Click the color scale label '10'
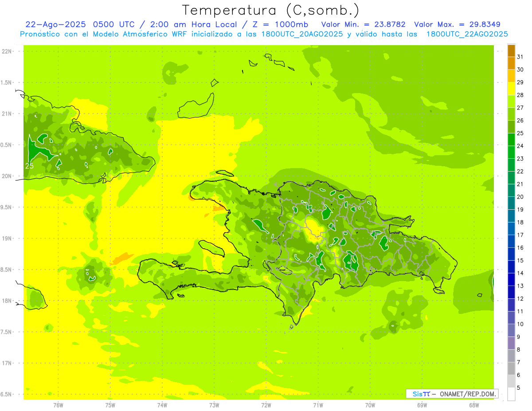This screenshot has height=411, width=532. click(x=520, y=324)
